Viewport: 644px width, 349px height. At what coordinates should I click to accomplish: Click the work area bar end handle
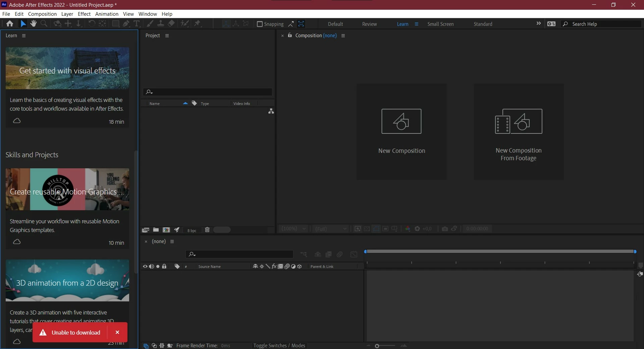pyautogui.click(x=635, y=251)
